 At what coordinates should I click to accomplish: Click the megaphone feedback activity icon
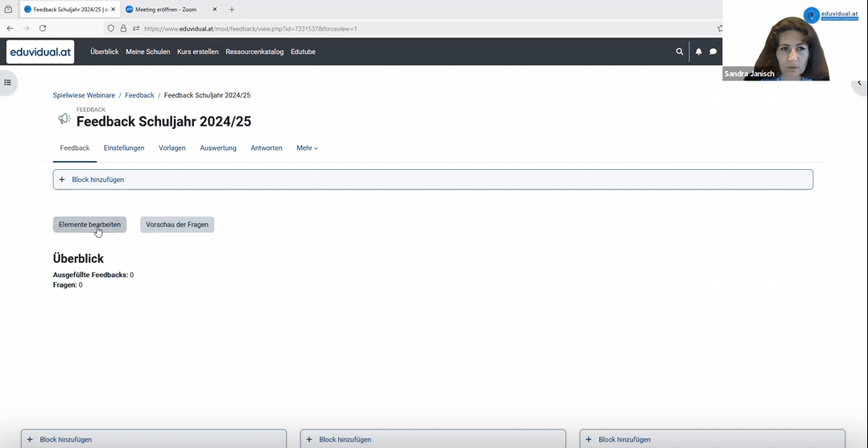click(64, 119)
